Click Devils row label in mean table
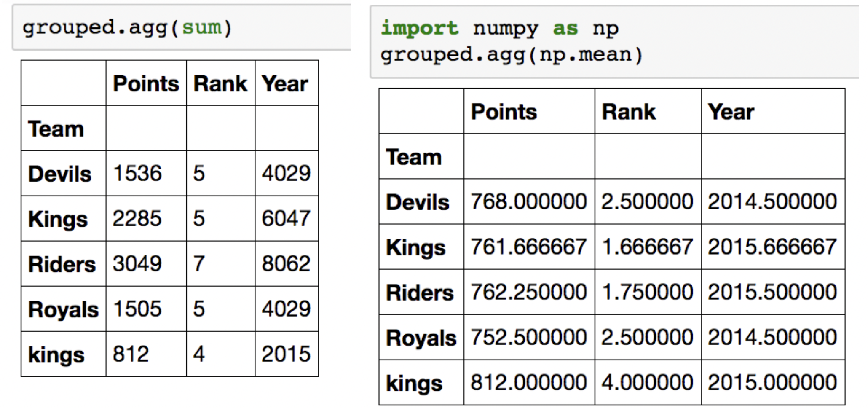Screen dimensions: 868x408 tap(418, 202)
